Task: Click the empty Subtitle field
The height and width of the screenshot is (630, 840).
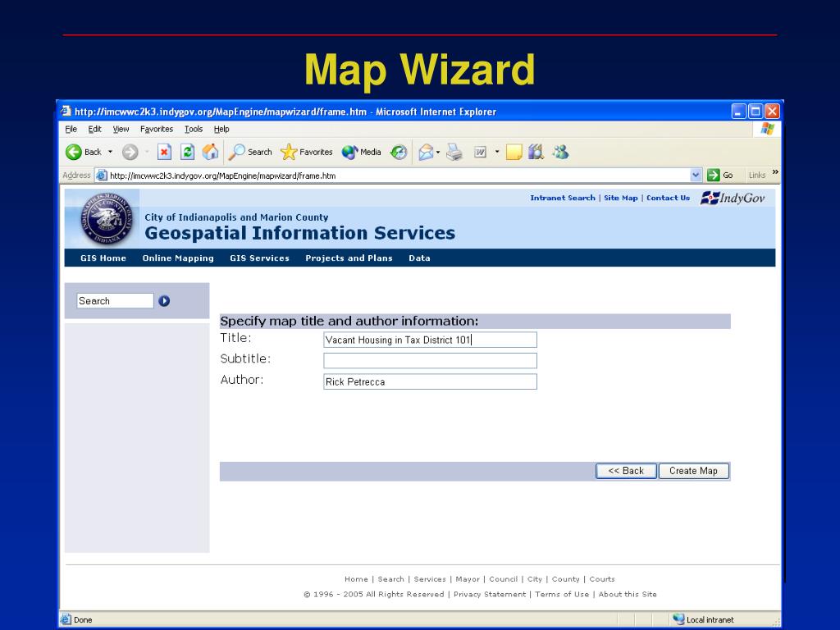Action: tap(430, 361)
